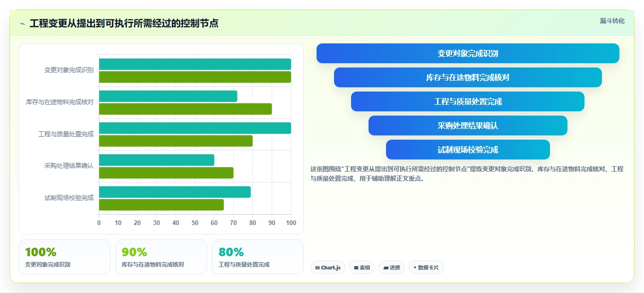
Task: Click teal bar for 变更对象完成识别
Action: (x=195, y=64)
